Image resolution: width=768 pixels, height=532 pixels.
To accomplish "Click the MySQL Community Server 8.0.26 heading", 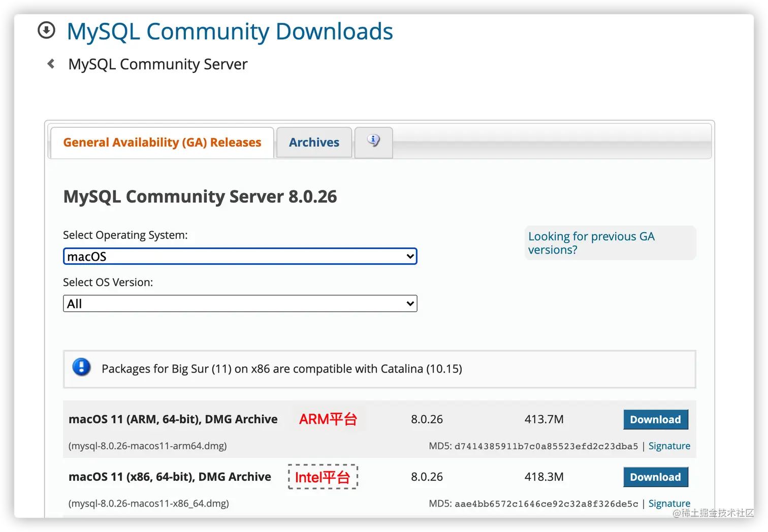I will 200,197.
